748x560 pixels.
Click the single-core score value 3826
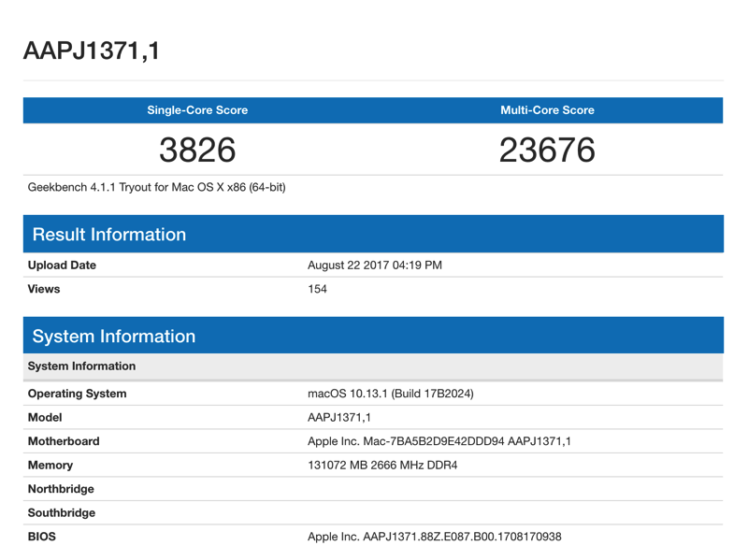click(197, 150)
